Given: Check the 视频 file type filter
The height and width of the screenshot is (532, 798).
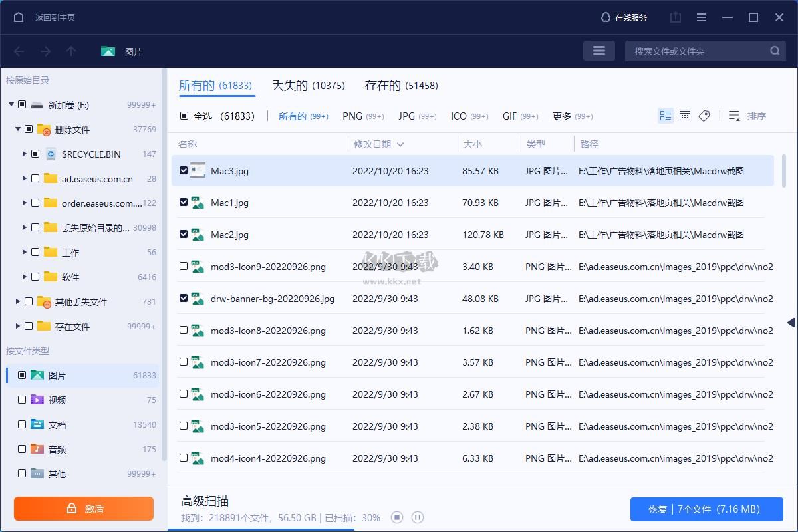Looking at the screenshot, I should click(x=22, y=400).
